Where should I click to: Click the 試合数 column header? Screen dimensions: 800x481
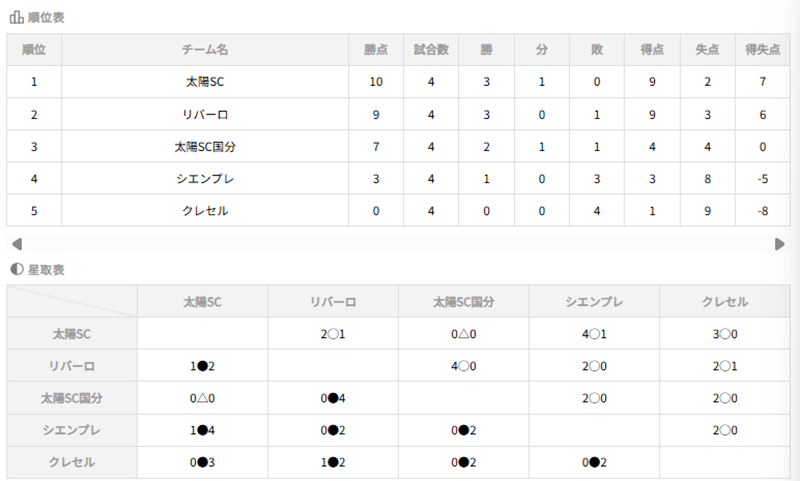point(431,49)
